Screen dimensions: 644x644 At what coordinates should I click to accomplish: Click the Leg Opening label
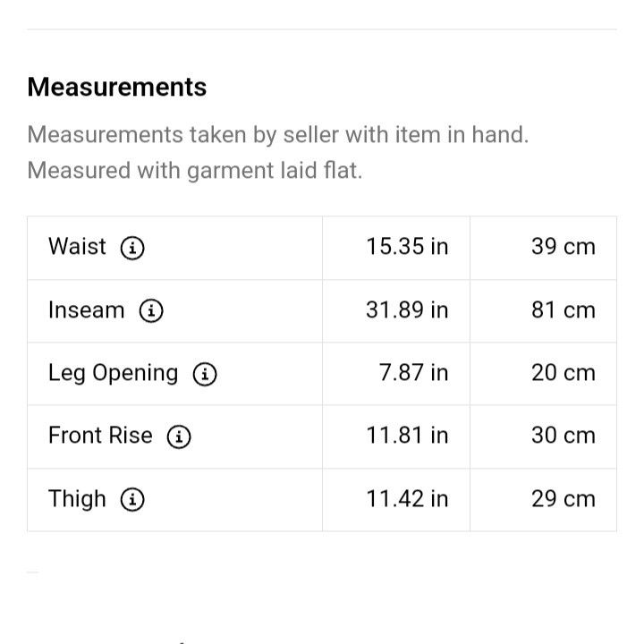point(114,374)
